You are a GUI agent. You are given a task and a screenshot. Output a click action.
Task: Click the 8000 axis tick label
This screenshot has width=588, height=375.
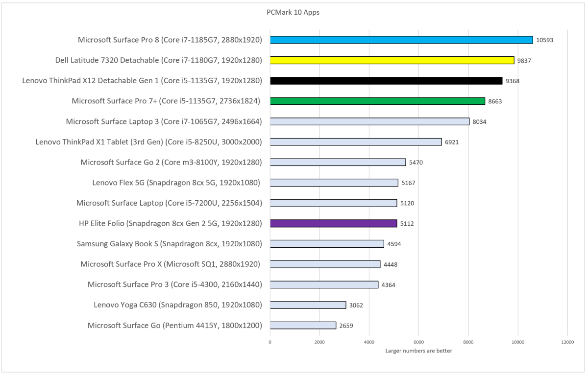click(x=468, y=342)
